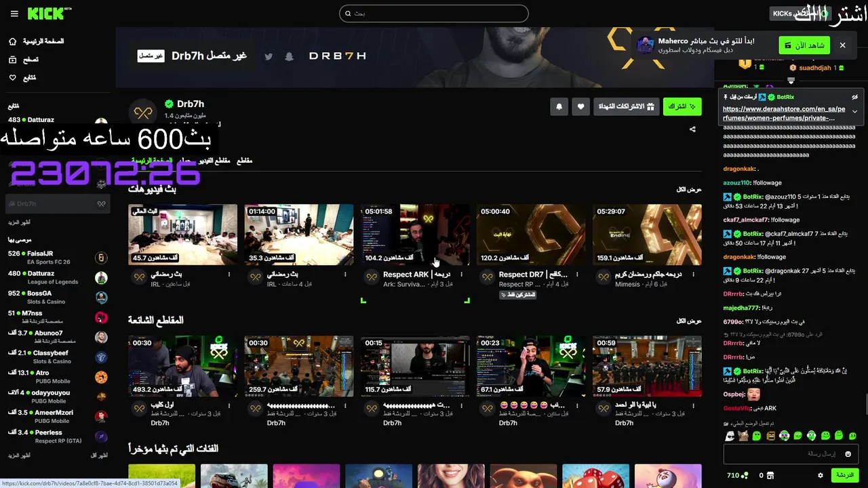
Task: Open Atro PUBG Mobile channel
Action: click(58, 377)
